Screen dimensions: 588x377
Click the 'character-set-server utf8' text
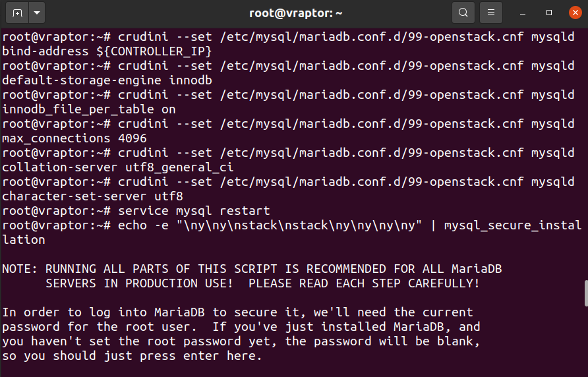93,196
